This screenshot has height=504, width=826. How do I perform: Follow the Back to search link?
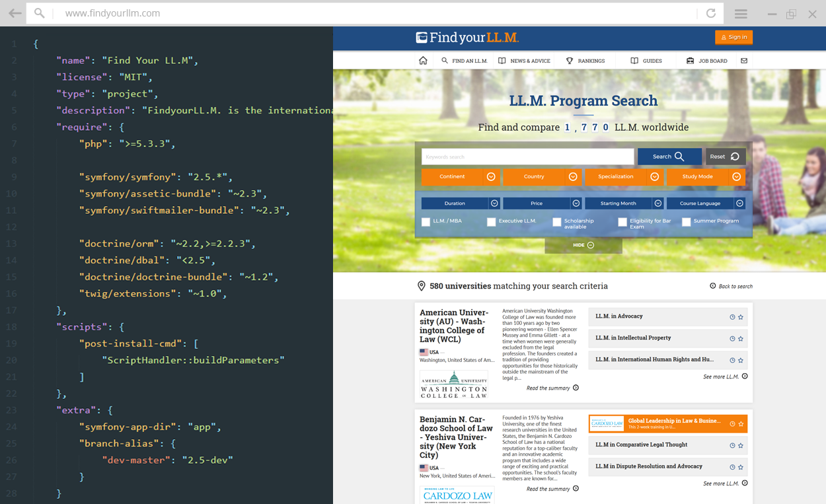[x=735, y=287]
